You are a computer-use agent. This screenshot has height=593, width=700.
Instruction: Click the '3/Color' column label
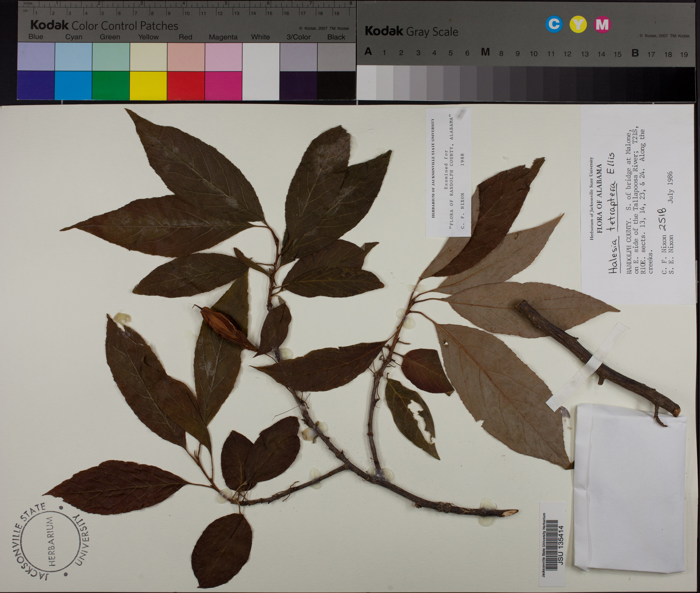click(298, 37)
